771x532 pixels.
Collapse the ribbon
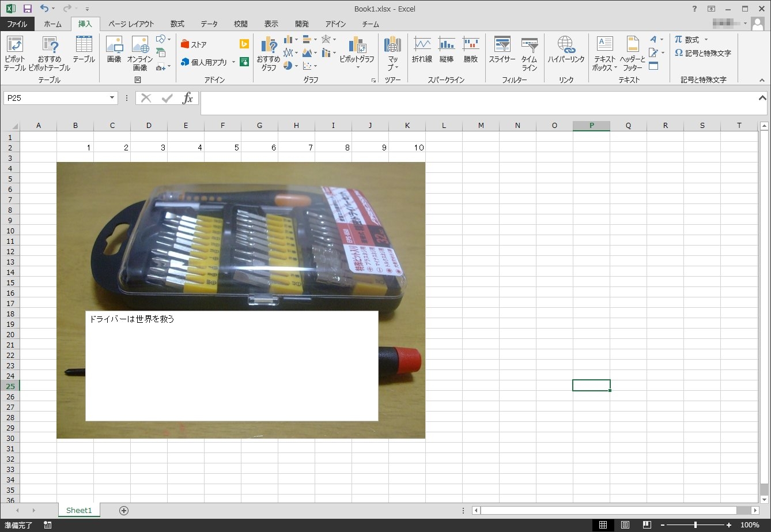[x=762, y=80]
